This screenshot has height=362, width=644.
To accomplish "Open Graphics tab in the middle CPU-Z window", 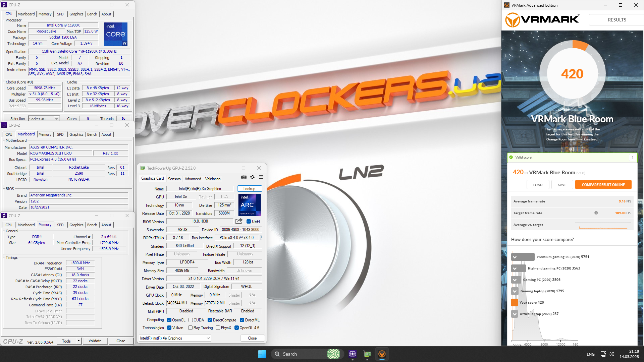I will pos(76,134).
